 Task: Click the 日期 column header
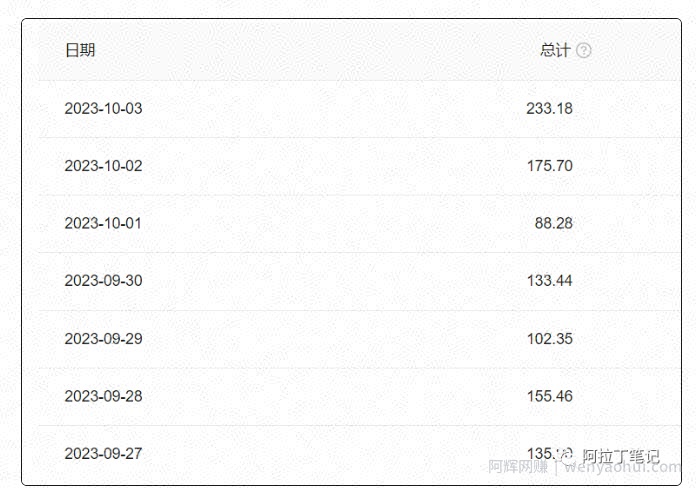[x=80, y=50]
